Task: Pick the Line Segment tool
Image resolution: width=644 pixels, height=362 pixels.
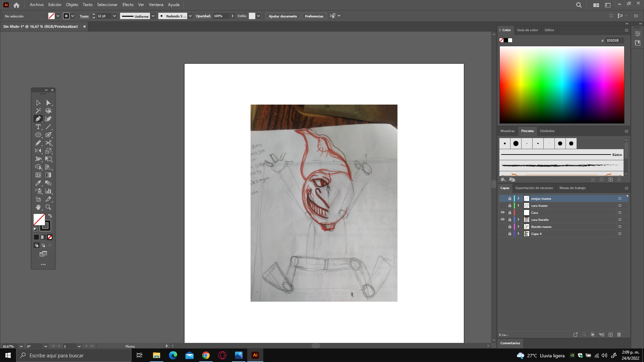Action: [x=48, y=127]
